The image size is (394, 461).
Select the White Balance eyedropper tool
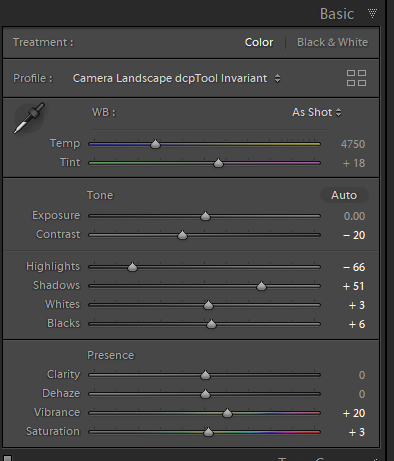pos(29,118)
